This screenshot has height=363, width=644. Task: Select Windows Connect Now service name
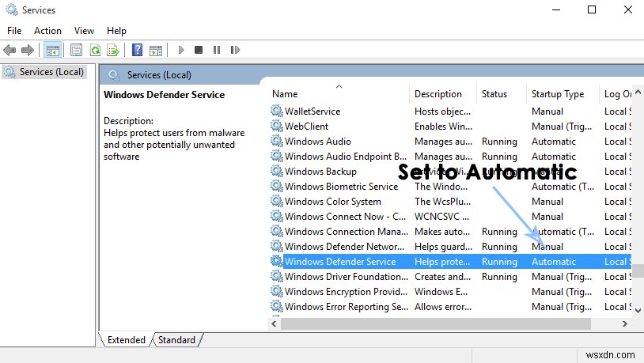click(345, 217)
